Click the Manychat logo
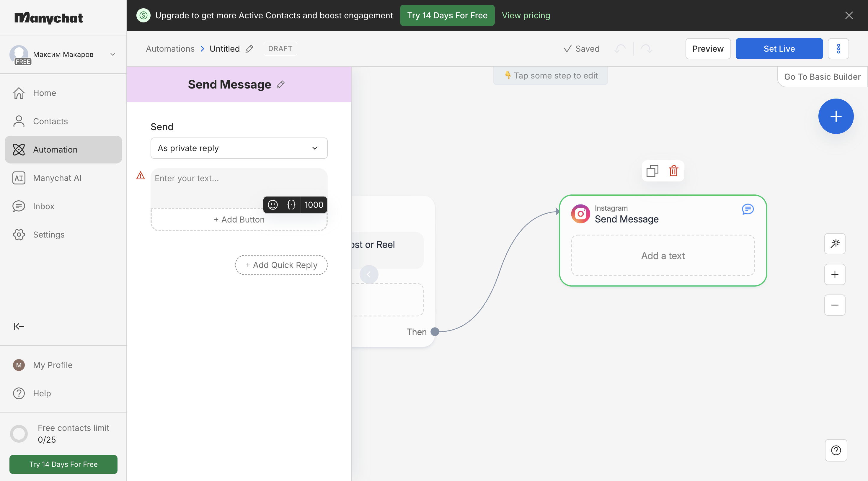Screen dimensions: 868x481 (x=48, y=17)
